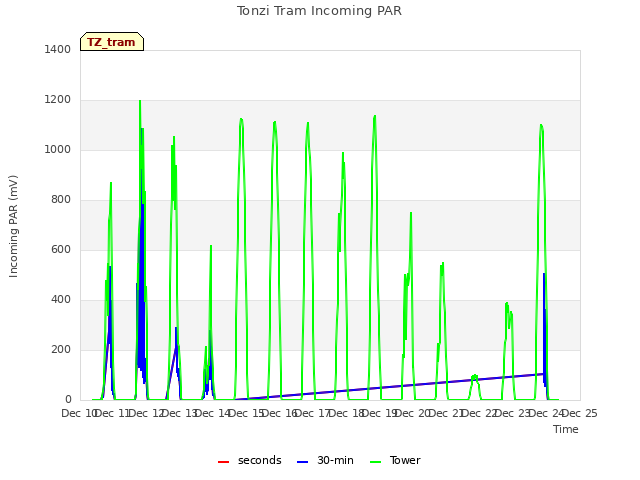
Task: Click the 400 y-axis tick label
Action: [x=61, y=300]
